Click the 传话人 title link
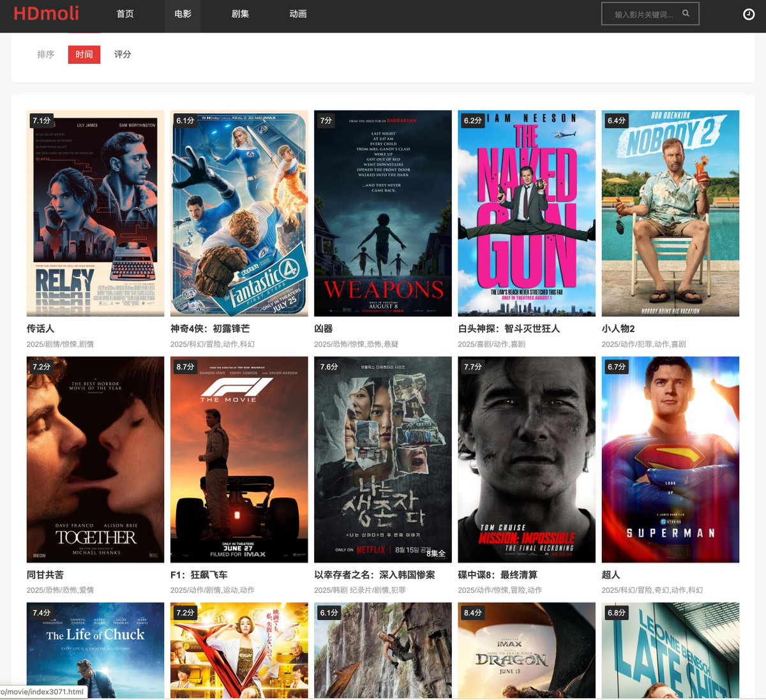The image size is (766, 700). [x=40, y=329]
